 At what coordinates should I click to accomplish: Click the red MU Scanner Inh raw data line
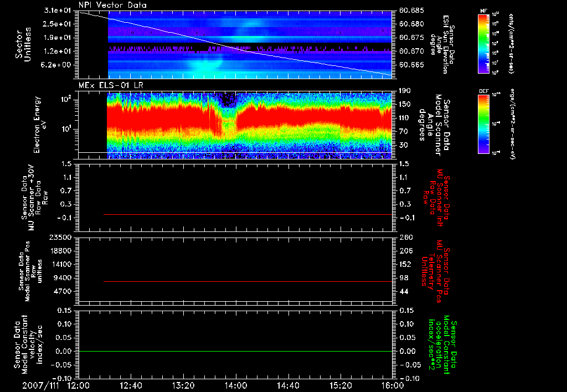(248, 214)
